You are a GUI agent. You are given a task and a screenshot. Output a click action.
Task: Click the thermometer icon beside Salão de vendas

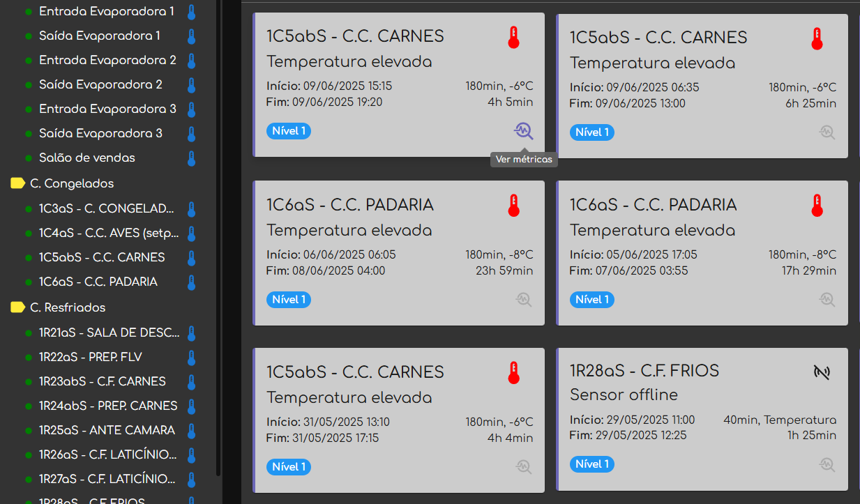191,158
